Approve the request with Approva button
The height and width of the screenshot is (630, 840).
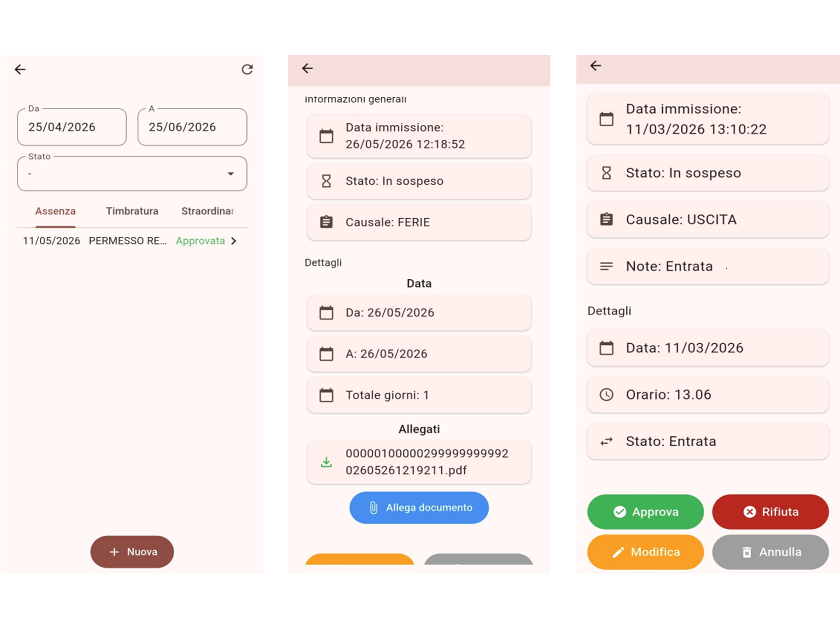coord(645,512)
